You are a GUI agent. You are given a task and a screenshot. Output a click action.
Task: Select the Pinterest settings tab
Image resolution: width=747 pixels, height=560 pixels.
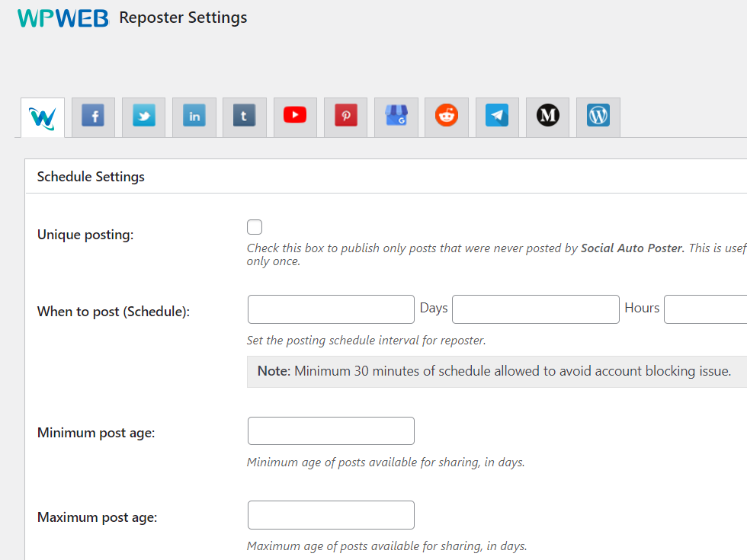pyautogui.click(x=346, y=117)
